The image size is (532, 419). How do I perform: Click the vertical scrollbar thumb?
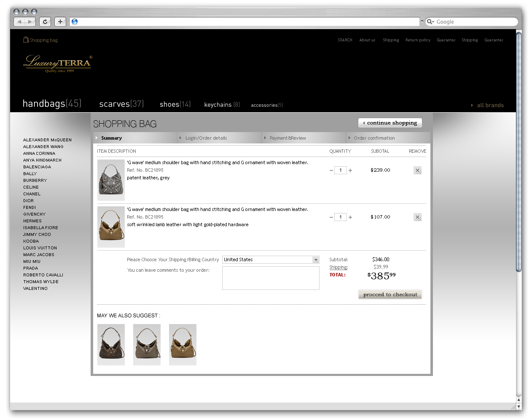(x=519, y=152)
